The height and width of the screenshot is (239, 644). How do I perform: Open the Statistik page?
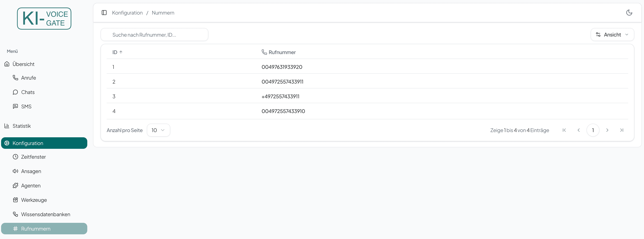22,126
